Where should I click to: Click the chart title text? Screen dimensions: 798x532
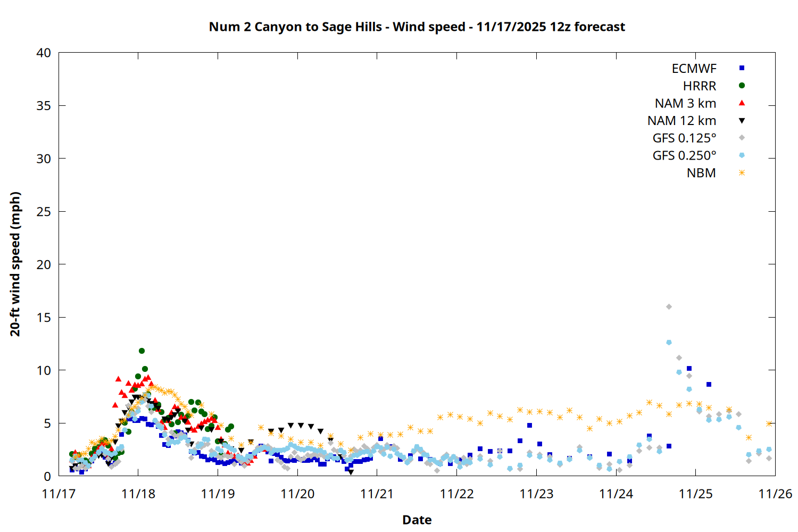click(417, 27)
